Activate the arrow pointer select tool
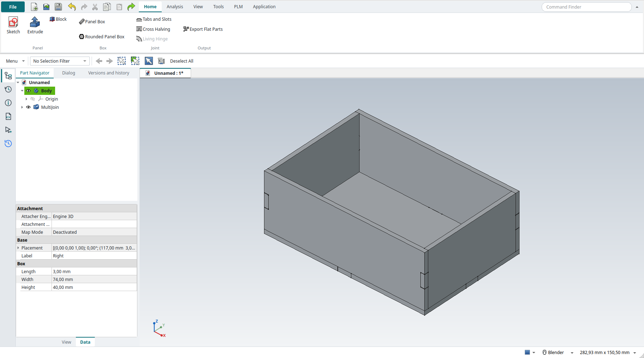The width and height of the screenshot is (644, 358). click(x=149, y=61)
